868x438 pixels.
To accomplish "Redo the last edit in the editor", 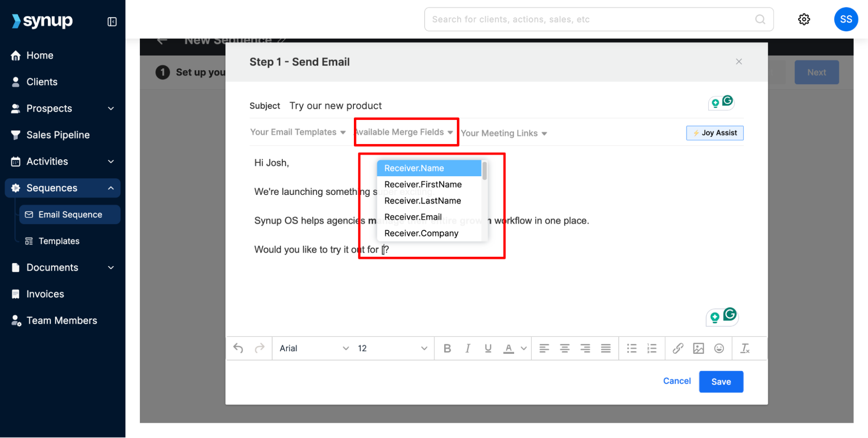I will coord(260,348).
